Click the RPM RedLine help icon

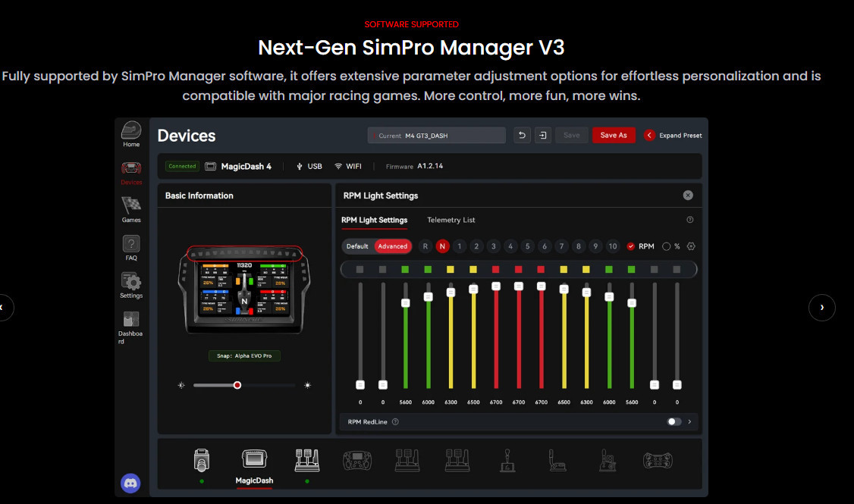click(x=395, y=422)
